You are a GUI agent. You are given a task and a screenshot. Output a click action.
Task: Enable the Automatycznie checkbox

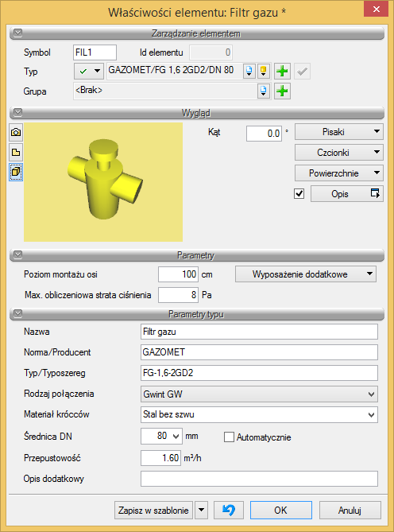[x=229, y=437]
